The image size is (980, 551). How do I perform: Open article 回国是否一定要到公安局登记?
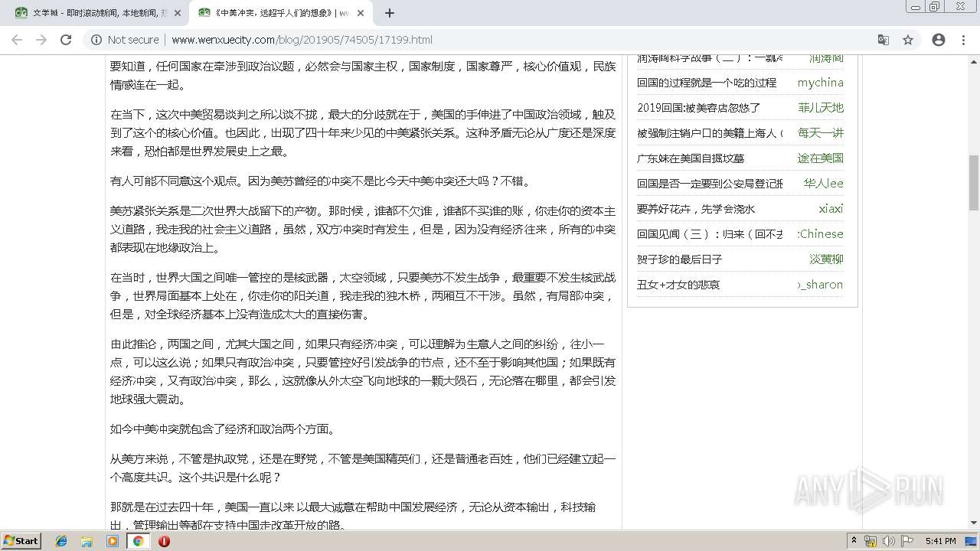(710, 184)
